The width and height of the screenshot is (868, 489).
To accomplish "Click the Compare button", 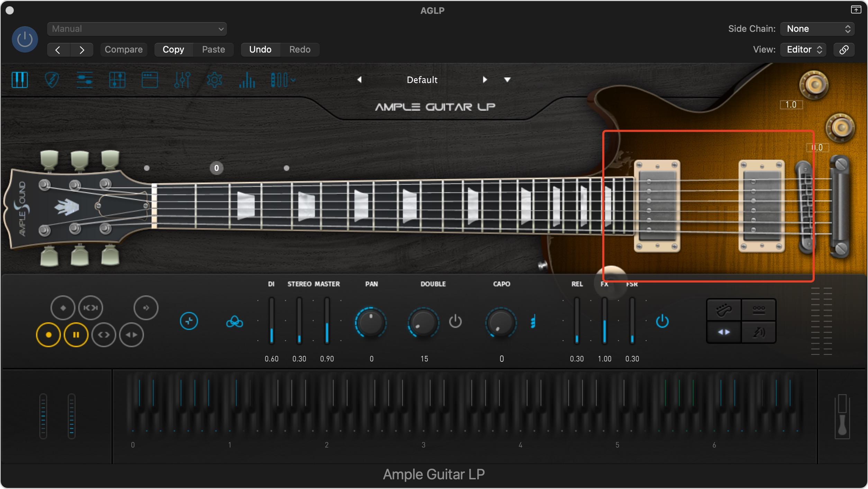I will 124,49.
